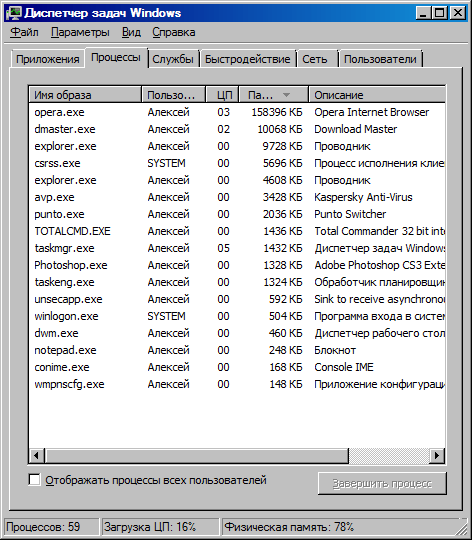Open the Вид menu
This screenshot has width=472, height=540.
[x=131, y=32]
